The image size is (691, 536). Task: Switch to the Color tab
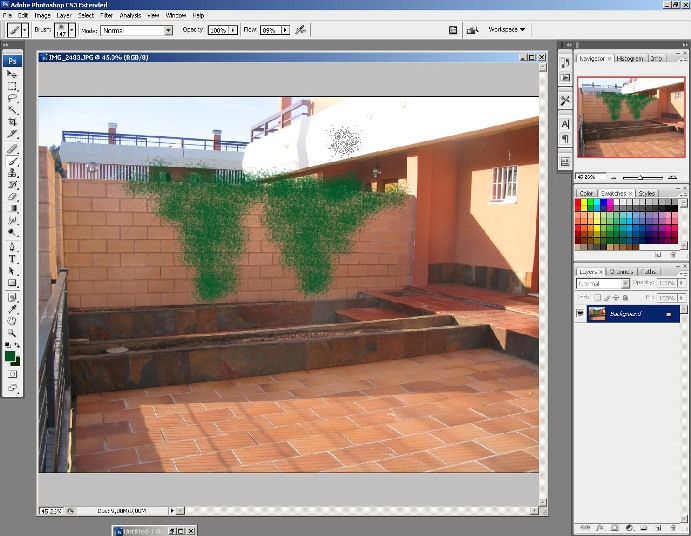point(586,193)
